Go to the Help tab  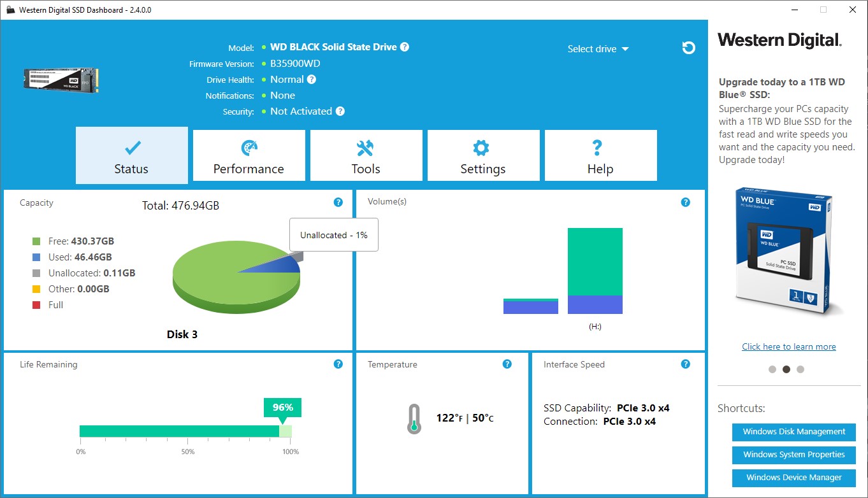point(600,156)
